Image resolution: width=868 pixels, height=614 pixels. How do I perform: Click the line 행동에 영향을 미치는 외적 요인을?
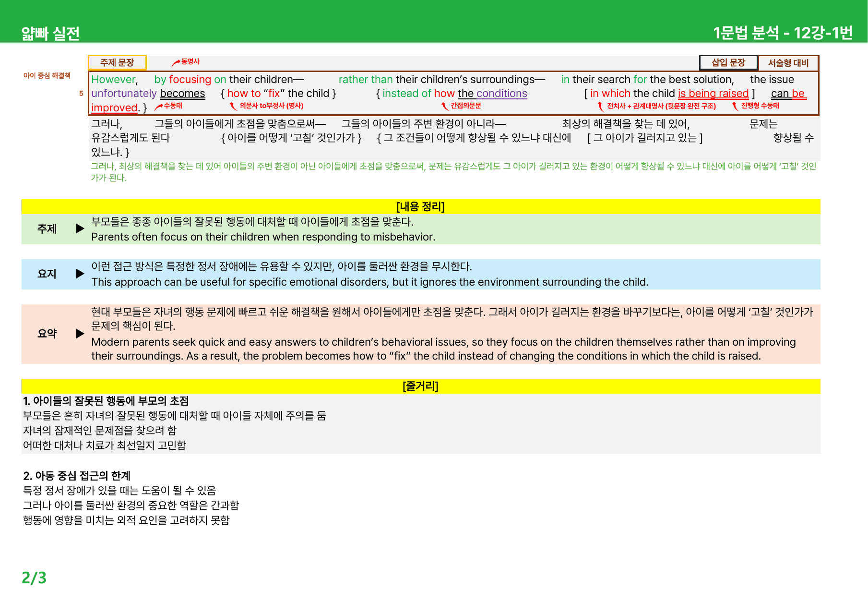click(x=126, y=520)
